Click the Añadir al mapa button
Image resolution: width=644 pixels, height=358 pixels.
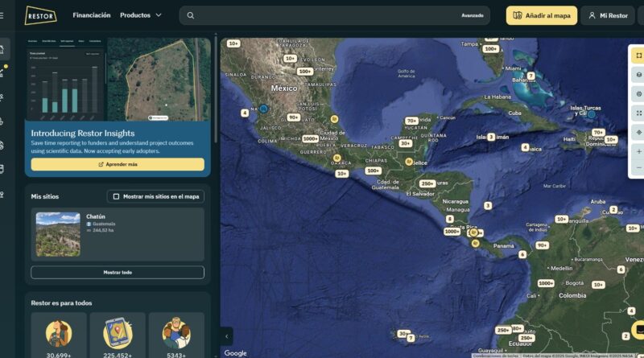coord(541,15)
